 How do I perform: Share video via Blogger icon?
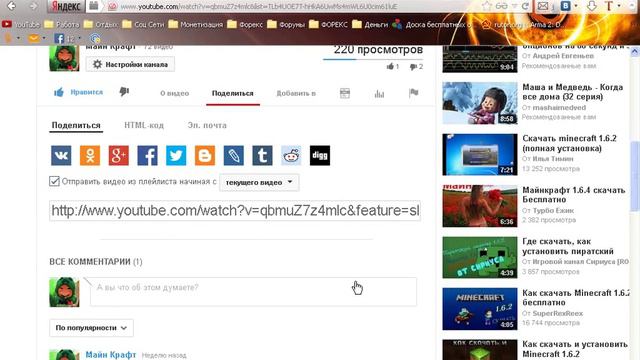[x=205, y=156]
